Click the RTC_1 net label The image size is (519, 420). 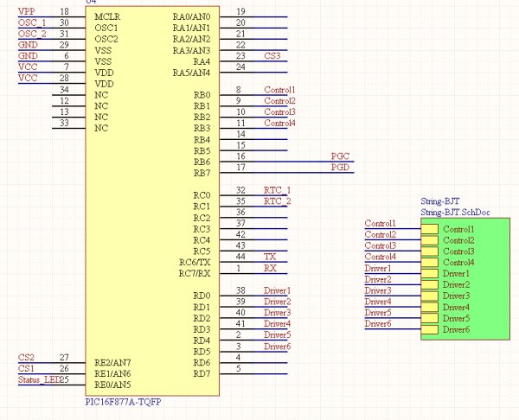277,190
